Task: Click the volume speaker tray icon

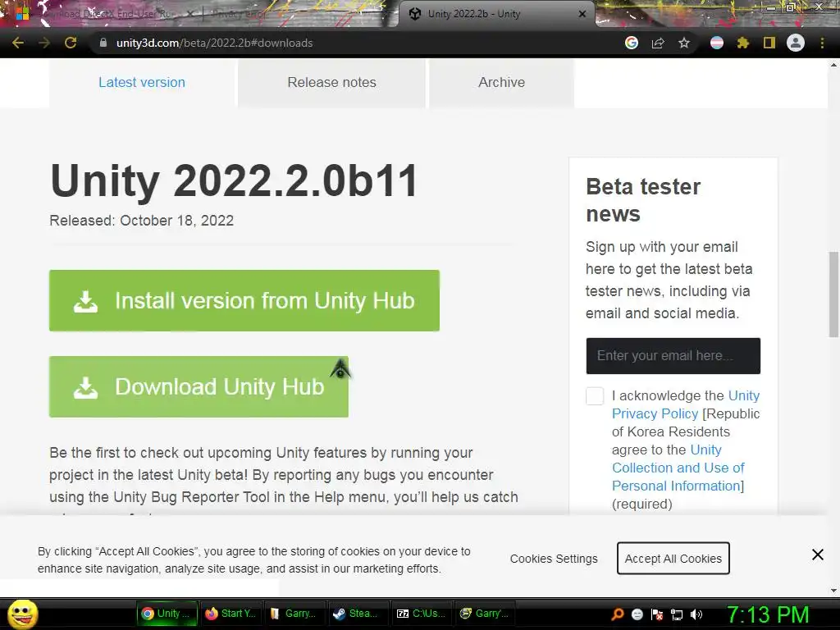Action: point(696,614)
